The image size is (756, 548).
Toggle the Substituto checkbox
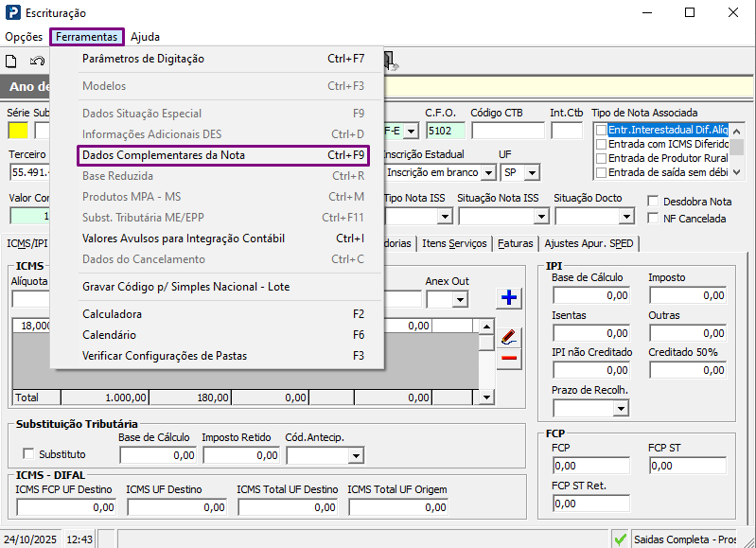tap(27, 454)
